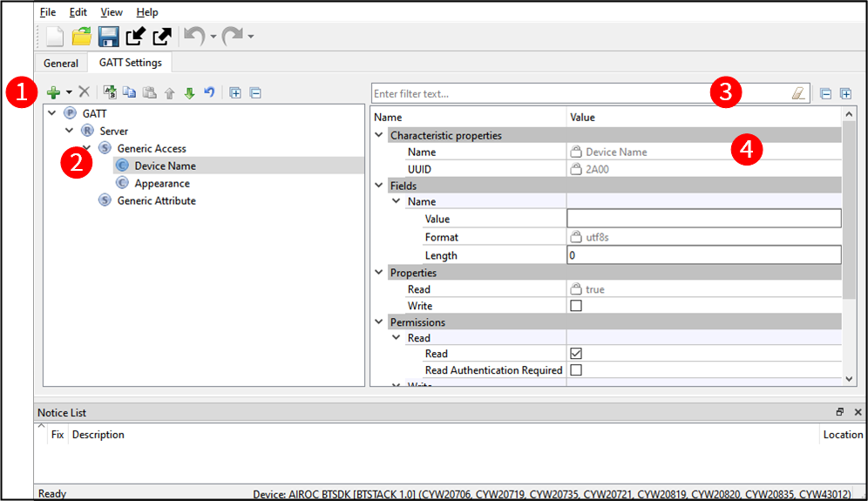Image resolution: width=868 pixels, height=501 pixels.
Task: Collapse the Read subgroup under Permissions
Action: pos(397,338)
